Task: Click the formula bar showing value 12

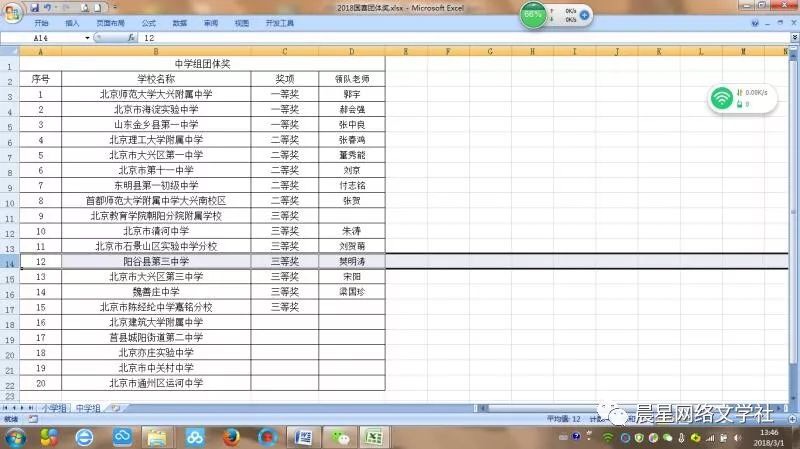Action: (x=400, y=37)
